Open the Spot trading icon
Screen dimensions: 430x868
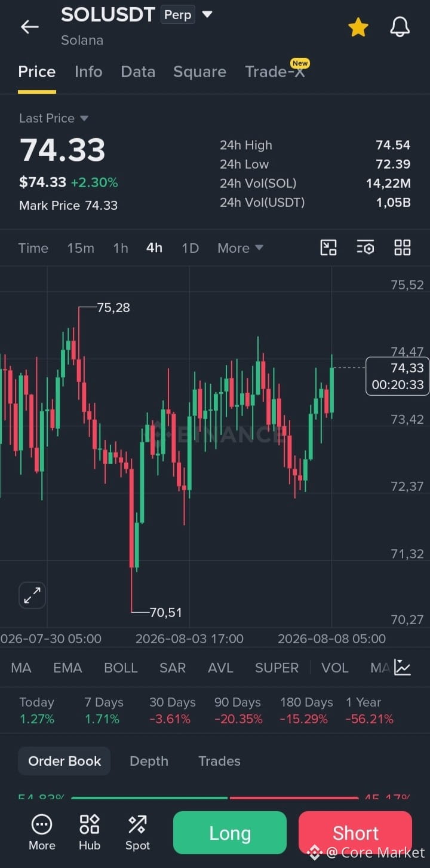point(137,832)
